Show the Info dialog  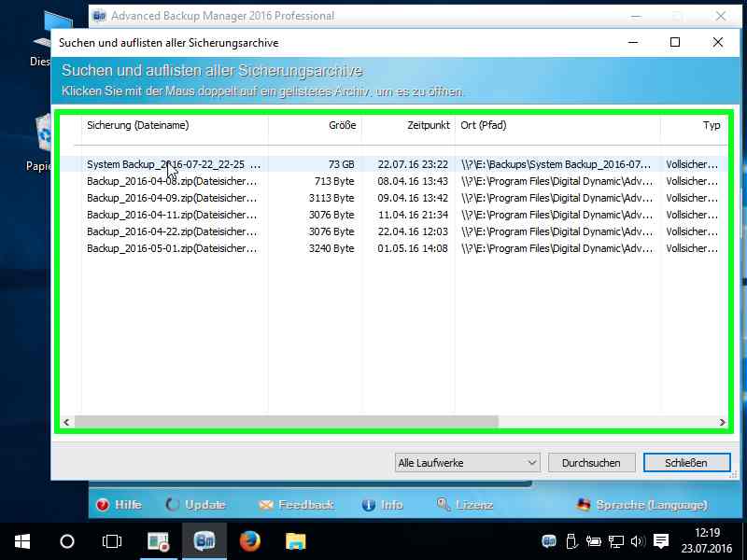[x=382, y=505]
